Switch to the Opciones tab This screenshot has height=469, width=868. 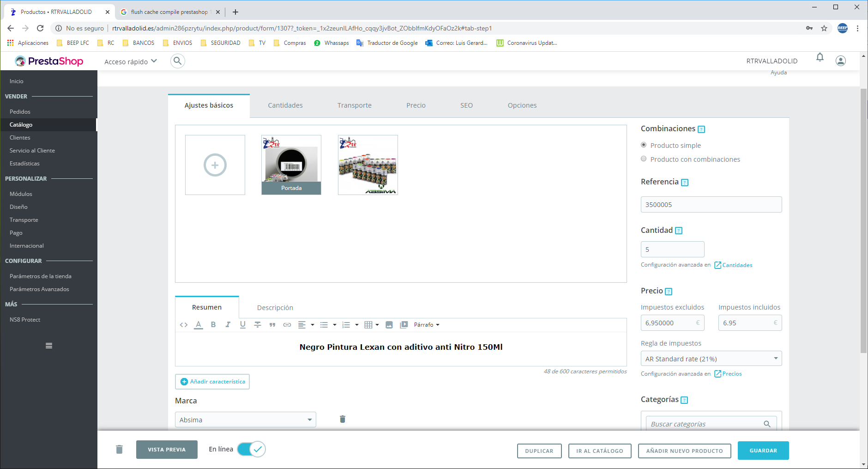(522, 105)
